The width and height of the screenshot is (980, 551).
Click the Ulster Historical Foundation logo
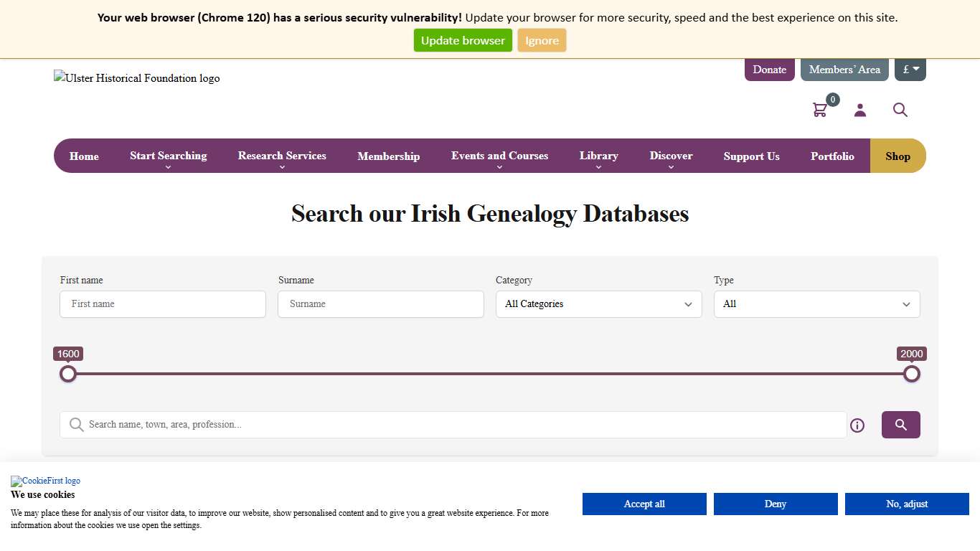(136, 78)
